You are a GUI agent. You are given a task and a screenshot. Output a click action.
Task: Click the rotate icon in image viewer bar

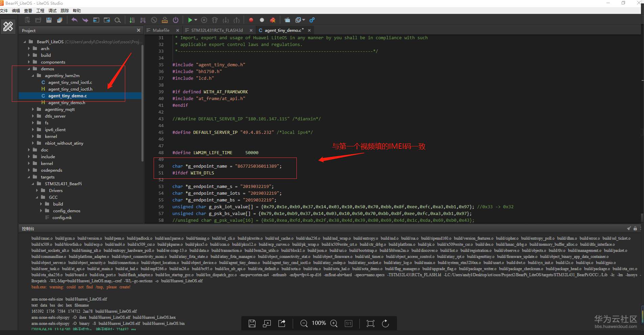385,324
